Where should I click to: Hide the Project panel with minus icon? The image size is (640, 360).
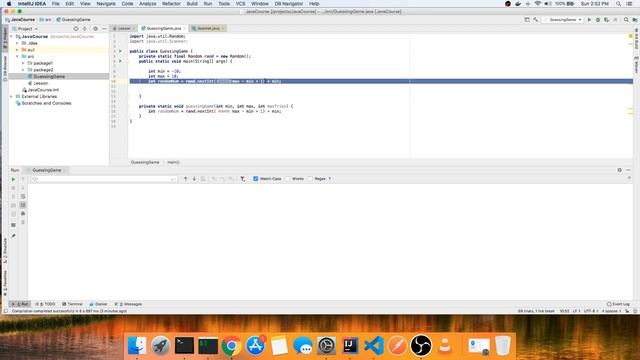click(x=104, y=29)
